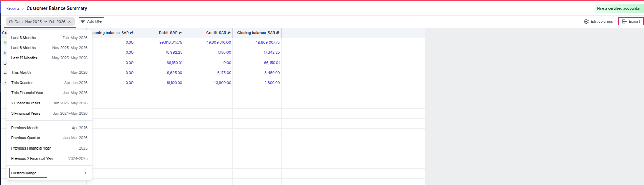This screenshot has height=185, width=644.
Task: Click credit 0.00 in the 66,150.01 row
Action: click(227, 63)
